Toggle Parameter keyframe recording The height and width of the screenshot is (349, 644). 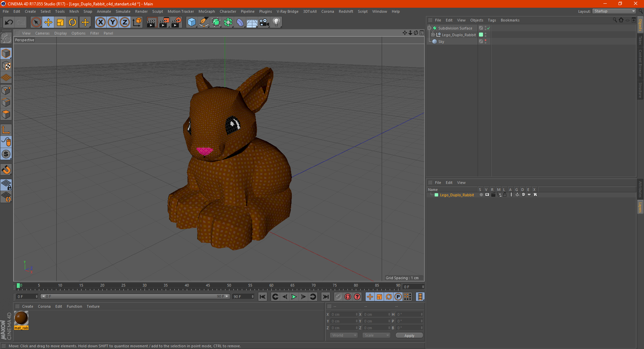[x=398, y=297]
